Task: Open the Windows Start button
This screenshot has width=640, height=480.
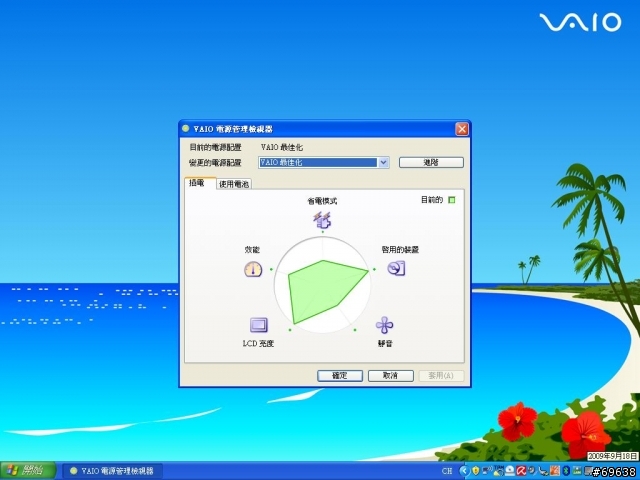Action: click(28, 470)
